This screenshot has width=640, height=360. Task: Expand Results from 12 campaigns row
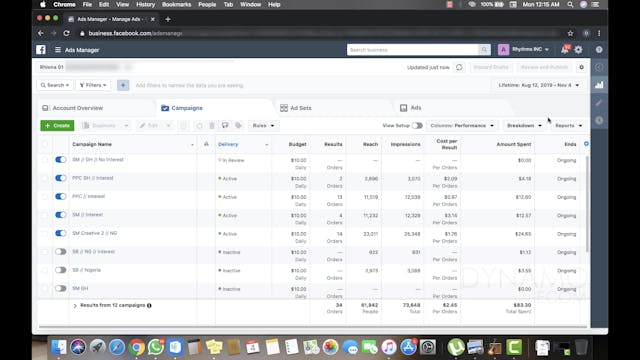point(75,306)
